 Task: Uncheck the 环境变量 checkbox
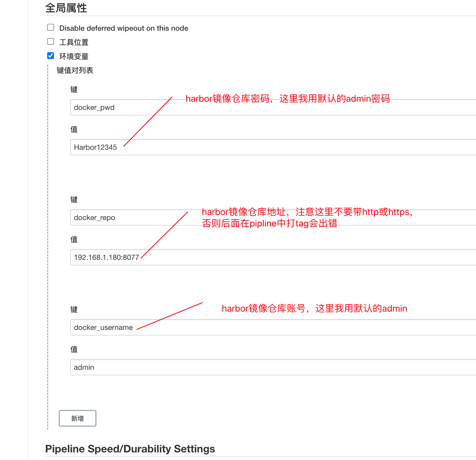point(50,56)
